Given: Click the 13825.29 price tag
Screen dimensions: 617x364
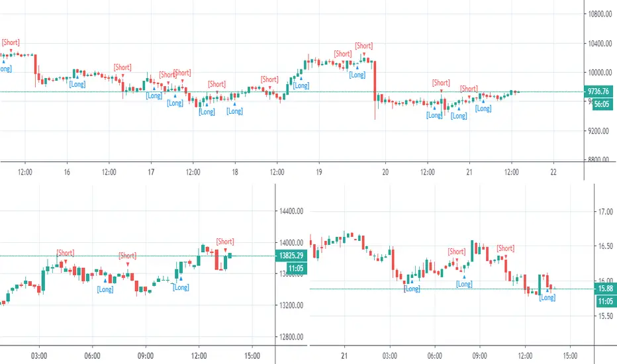Looking at the screenshot, I should (x=291, y=255).
